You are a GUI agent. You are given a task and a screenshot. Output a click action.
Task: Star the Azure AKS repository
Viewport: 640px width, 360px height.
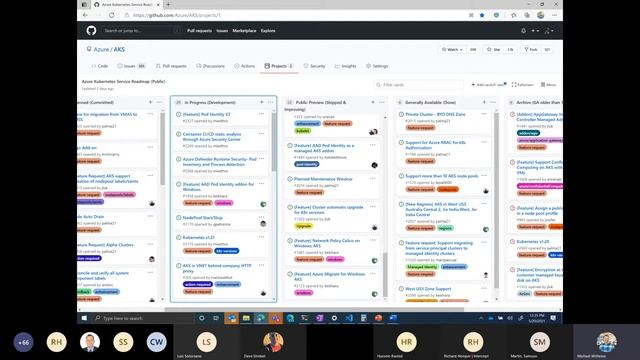493,49
